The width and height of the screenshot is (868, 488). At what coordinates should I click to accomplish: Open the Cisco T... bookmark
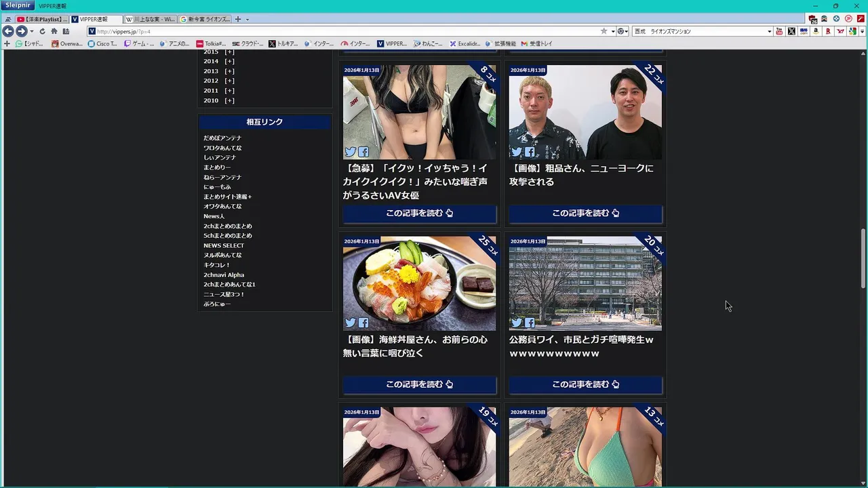pyautogui.click(x=102, y=43)
